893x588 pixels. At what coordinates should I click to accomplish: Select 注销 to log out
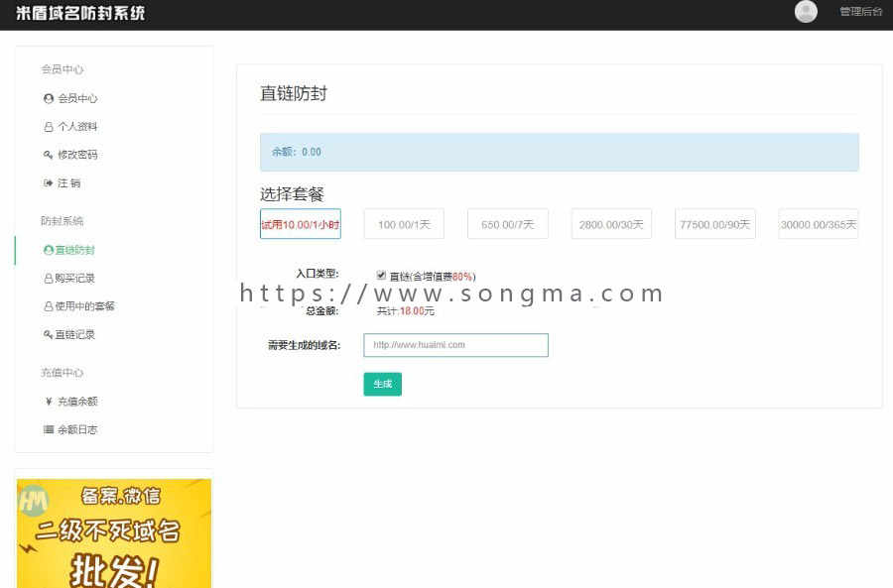point(68,182)
